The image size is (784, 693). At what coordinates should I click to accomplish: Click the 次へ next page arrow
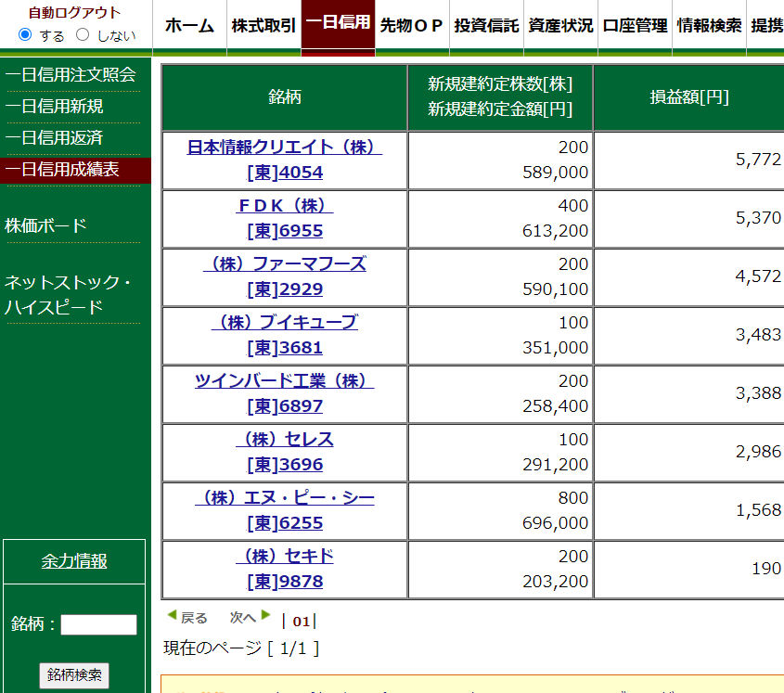(250, 618)
